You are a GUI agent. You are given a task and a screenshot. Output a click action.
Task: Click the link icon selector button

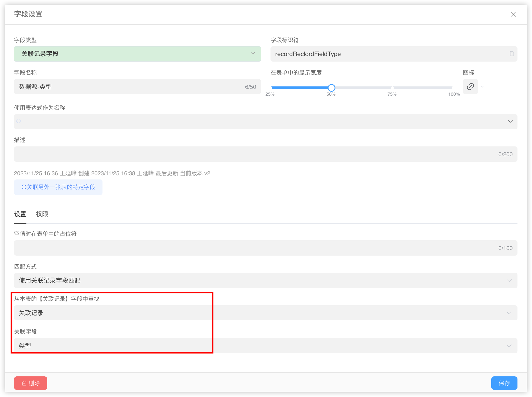[x=470, y=87]
